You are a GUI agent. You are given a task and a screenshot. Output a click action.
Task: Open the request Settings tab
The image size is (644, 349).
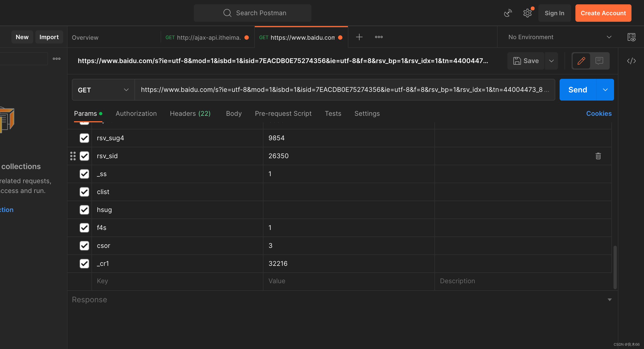pos(367,114)
